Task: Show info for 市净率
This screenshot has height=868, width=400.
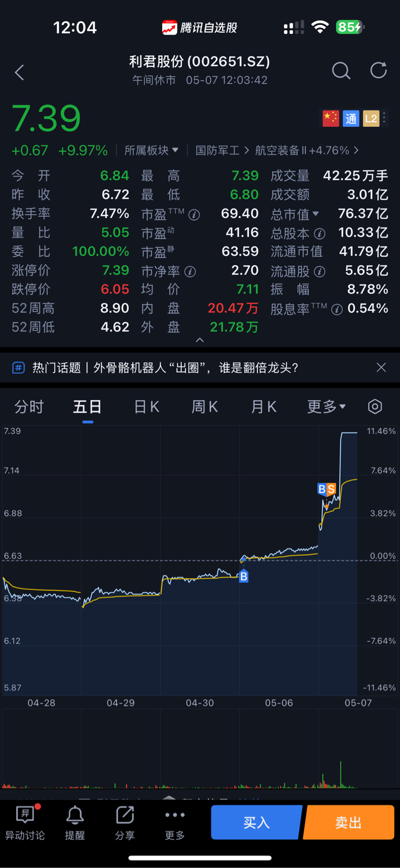Action: pyautogui.click(x=191, y=272)
